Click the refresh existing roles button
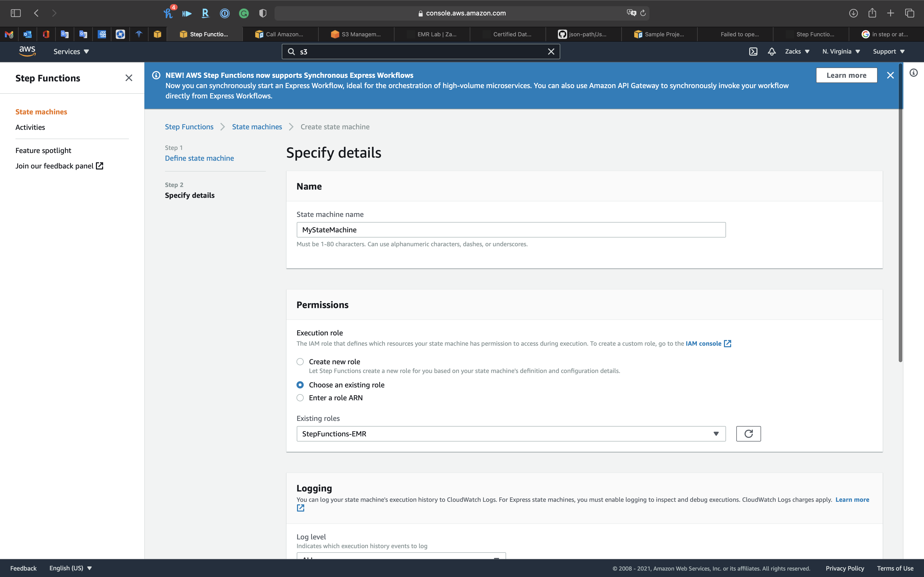 (x=748, y=434)
